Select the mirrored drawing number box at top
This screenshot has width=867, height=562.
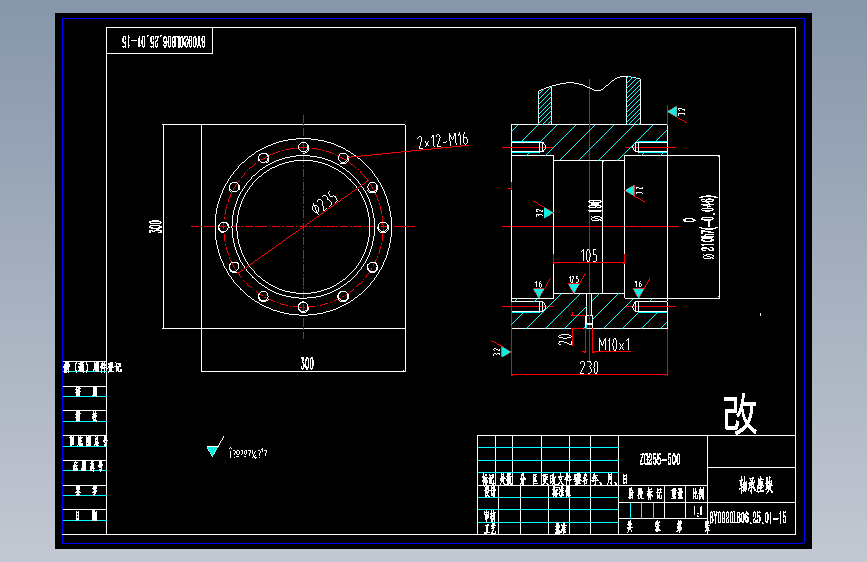point(159,41)
